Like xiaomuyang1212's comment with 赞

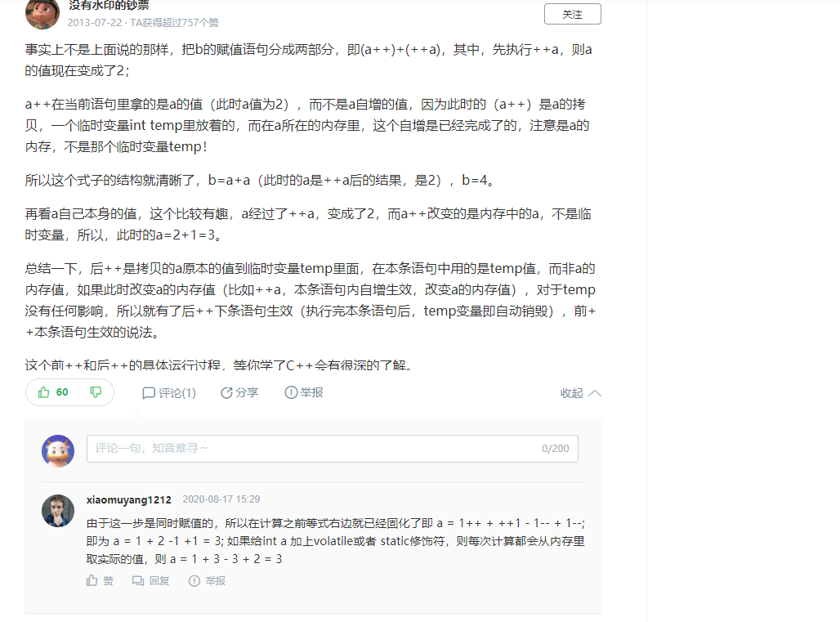[x=101, y=581]
